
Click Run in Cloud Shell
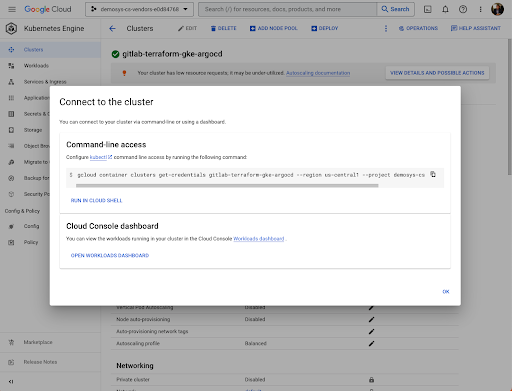point(96,200)
